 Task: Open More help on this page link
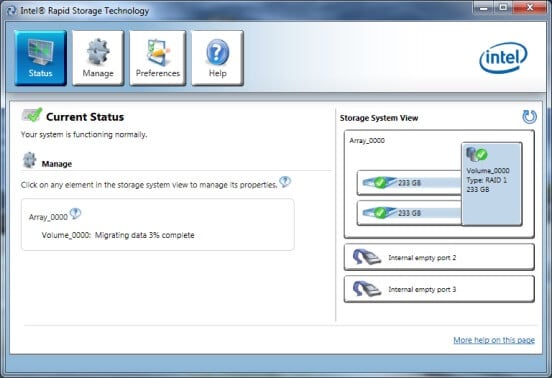[494, 340]
